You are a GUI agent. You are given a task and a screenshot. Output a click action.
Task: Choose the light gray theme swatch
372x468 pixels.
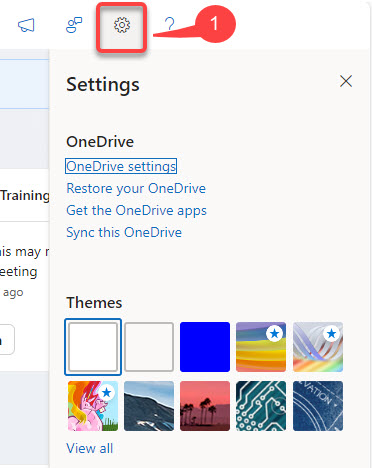pos(149,347)
